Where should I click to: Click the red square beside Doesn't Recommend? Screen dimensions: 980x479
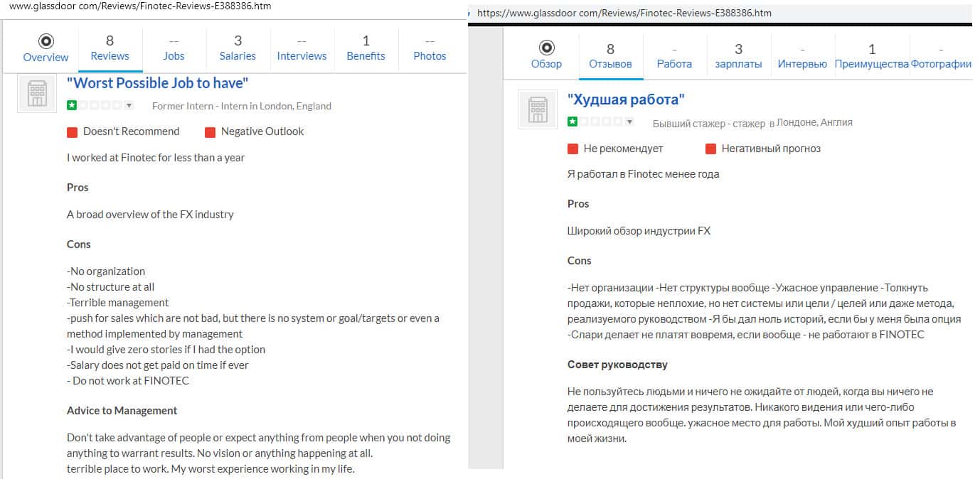[x=72, y=132]
